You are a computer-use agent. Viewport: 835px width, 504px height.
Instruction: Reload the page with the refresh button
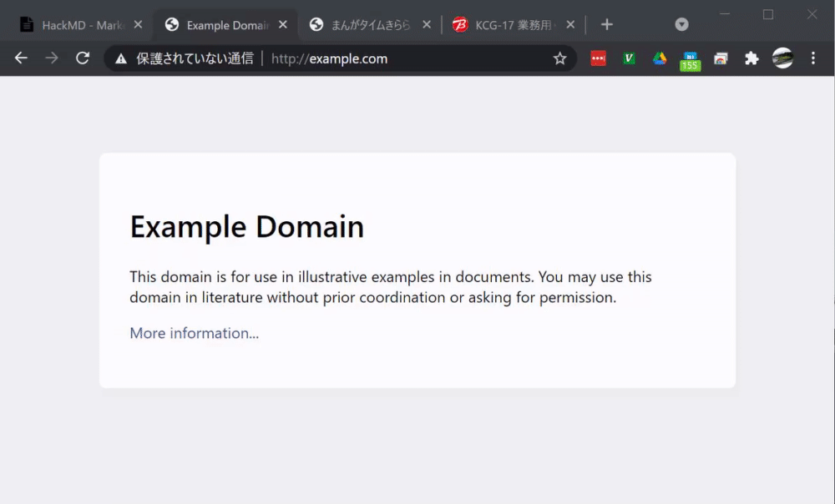click(82, 58)
